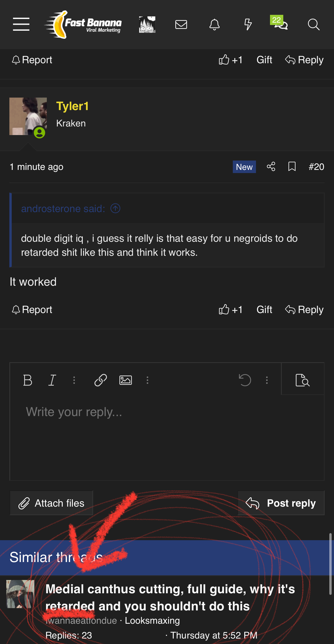
Task: Click Attach files button
Action: 51,503
